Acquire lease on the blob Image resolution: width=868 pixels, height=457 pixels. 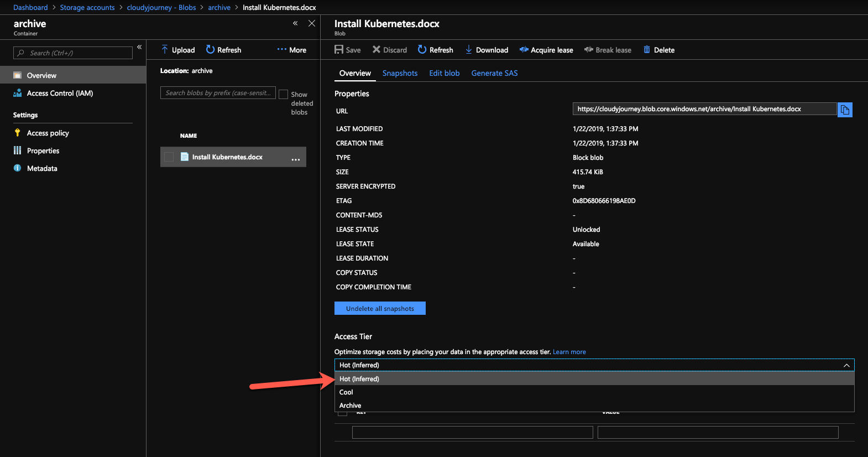click(546, 50)
